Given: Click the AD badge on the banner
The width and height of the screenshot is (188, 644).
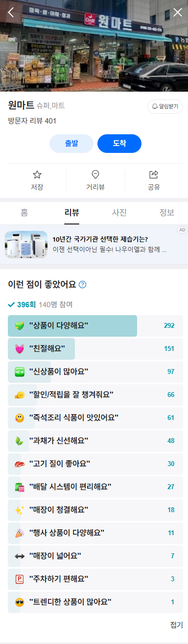Looking at the screenshot, I should (182, 230).
